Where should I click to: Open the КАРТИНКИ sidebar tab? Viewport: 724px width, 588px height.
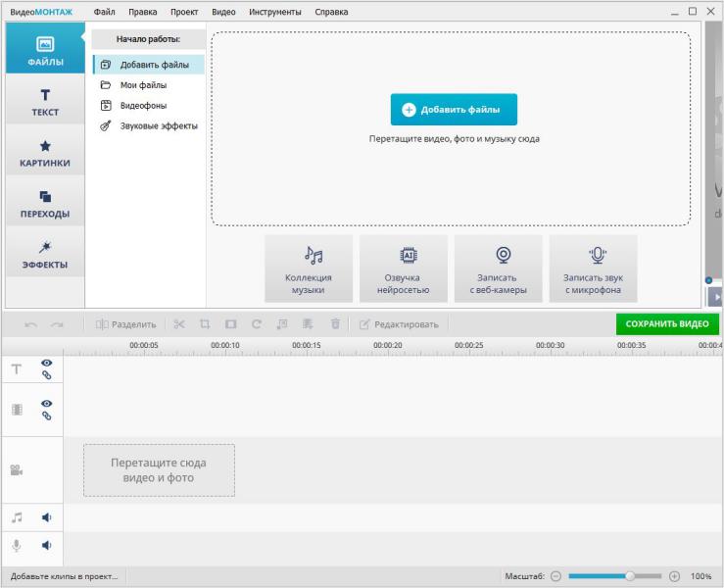click(x=45, y=151)
